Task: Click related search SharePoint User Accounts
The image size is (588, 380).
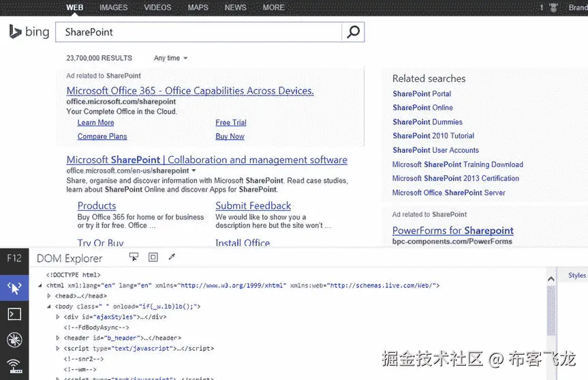Action: (x=436, y=150)
